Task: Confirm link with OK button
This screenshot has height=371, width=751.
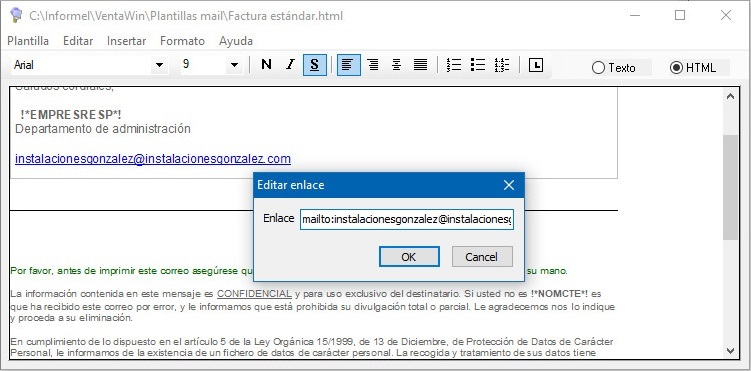Action: click(409, 257)
